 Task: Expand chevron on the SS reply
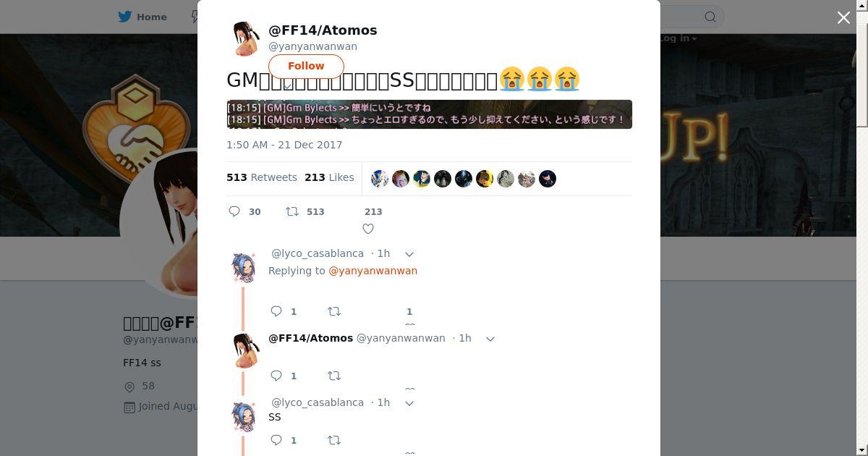pyautogui.click(x=409, y=403)
